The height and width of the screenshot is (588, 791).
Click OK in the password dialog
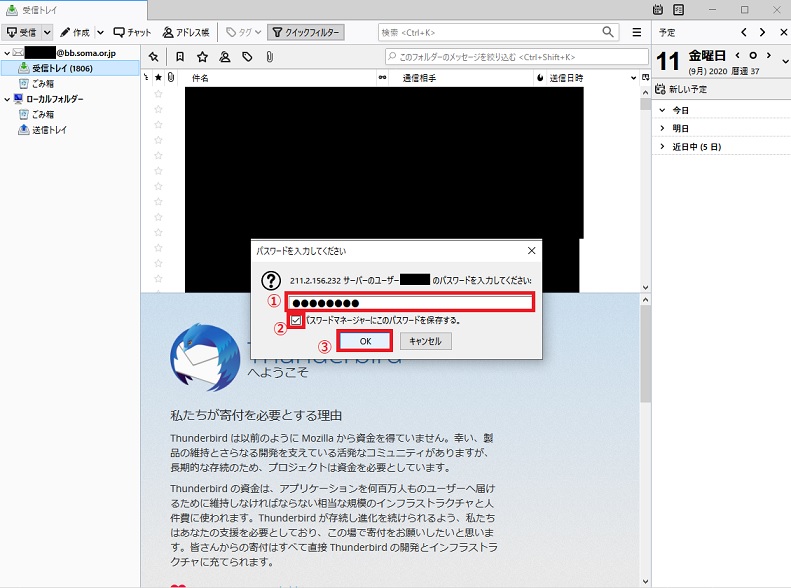click(365, 341)
